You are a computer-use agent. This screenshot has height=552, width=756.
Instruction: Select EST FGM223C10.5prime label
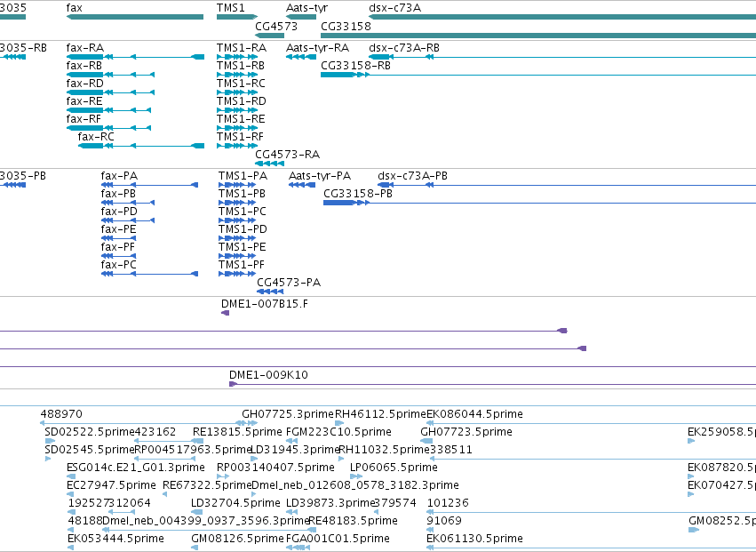[x=338, y=432]
